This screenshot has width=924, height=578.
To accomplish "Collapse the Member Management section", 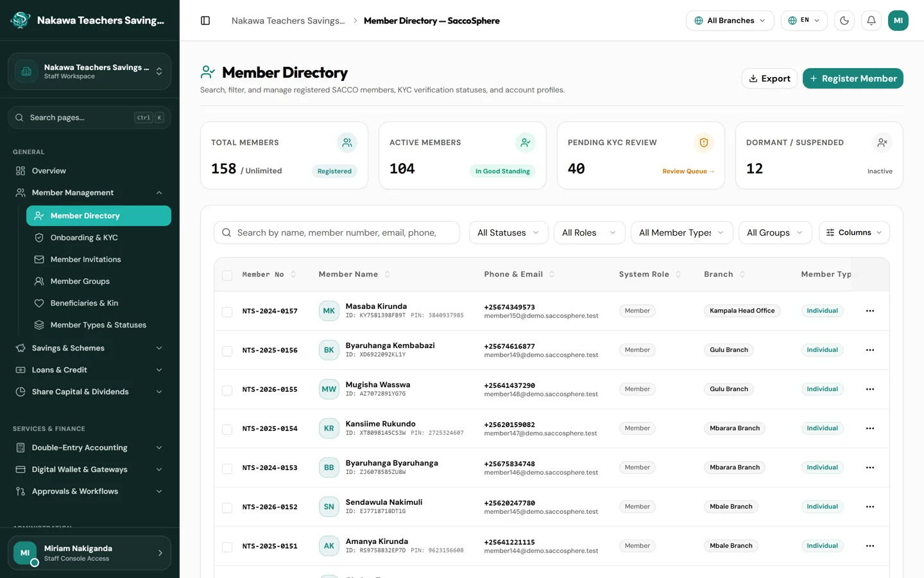I will click(x=89, y=193).
